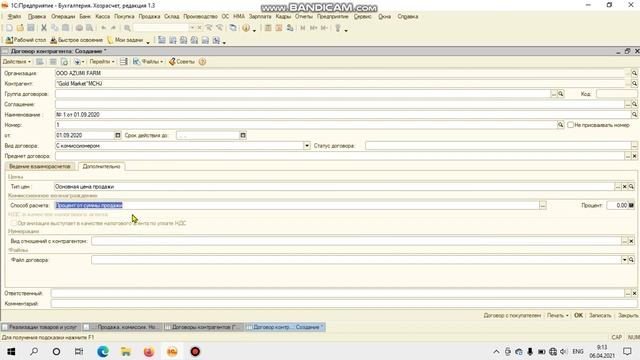Click the M+ memory icon
The height and width of the screenshot is (360, 640).
pyautogui.click(x=313, y=28)
